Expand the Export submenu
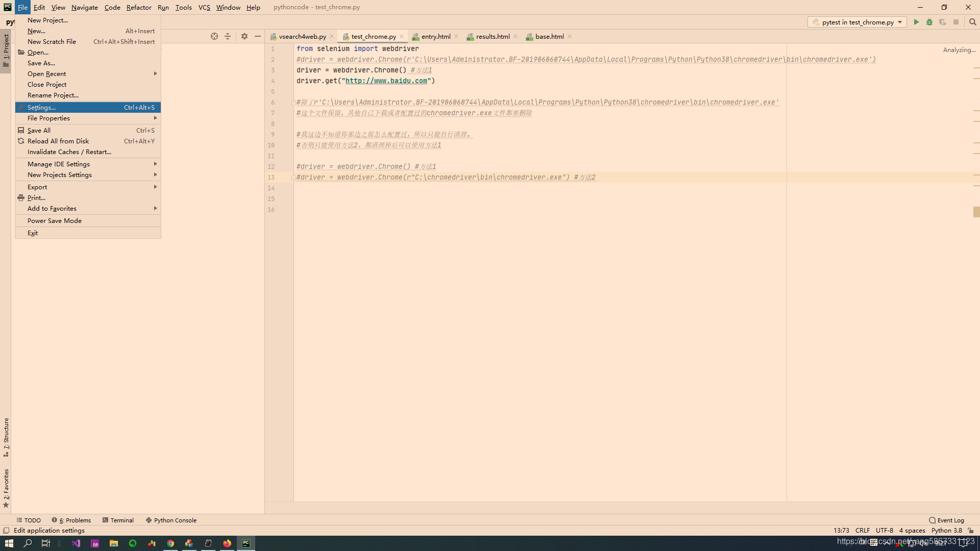Viewport: 980px width, 551px height. pyautogui.click(x=88, y=187)
